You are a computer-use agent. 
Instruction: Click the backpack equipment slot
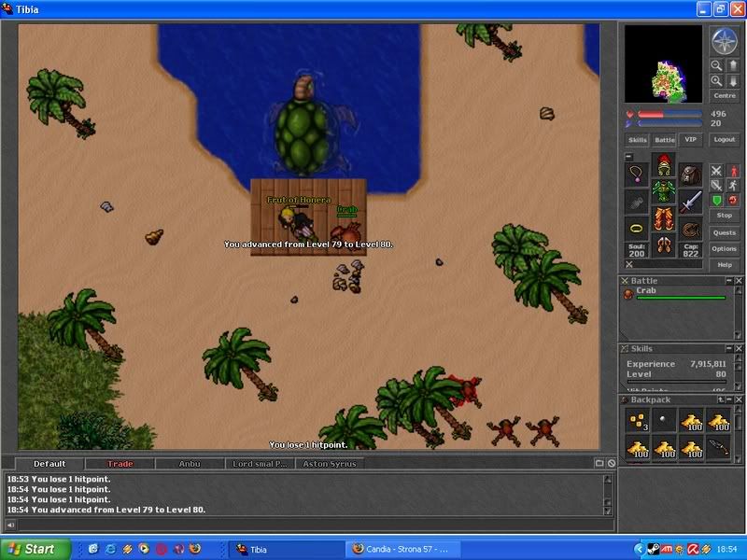pyautogui.click(x=690, y=175)
